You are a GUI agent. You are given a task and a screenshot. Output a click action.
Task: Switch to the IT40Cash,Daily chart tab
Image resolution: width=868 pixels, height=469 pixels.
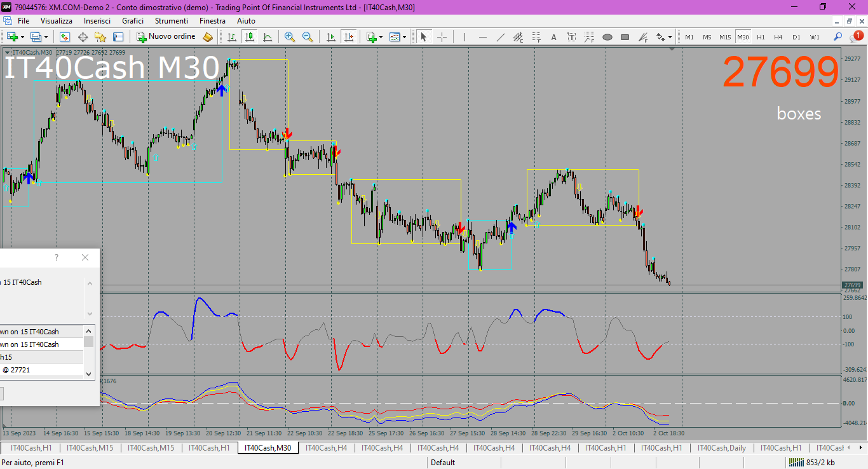click(x=721, y=448)
